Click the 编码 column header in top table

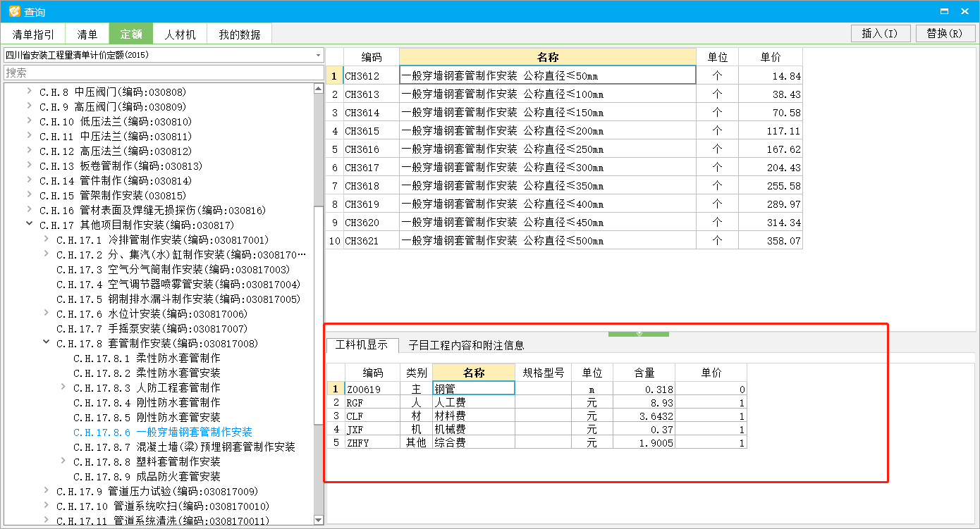point(372,57)
